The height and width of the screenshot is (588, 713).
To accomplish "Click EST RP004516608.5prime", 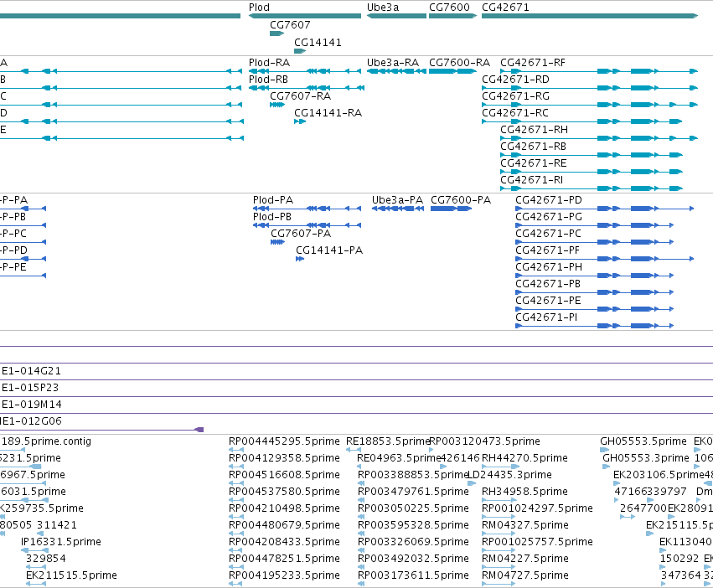I will pyautogui.click(x=284, y=475).
